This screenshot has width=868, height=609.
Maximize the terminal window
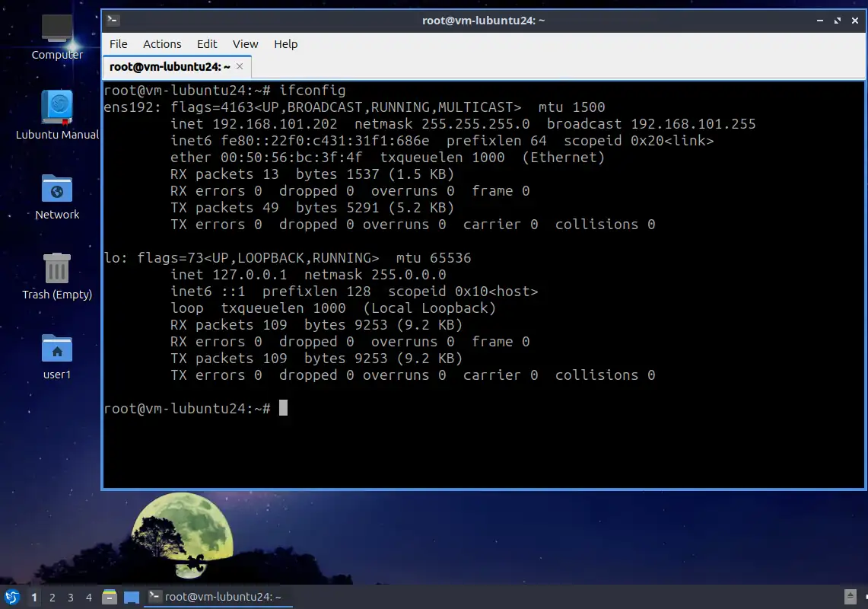(838, 21)
